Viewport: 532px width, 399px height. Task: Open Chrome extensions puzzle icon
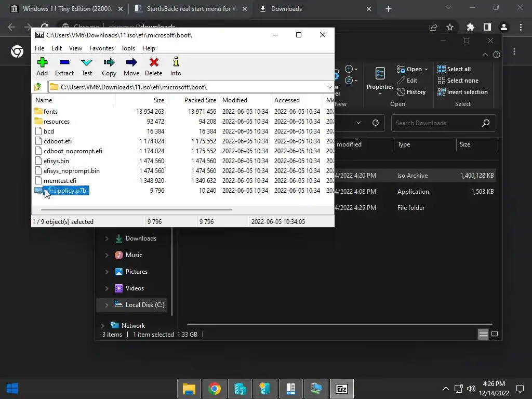click(x=471, y=27)
